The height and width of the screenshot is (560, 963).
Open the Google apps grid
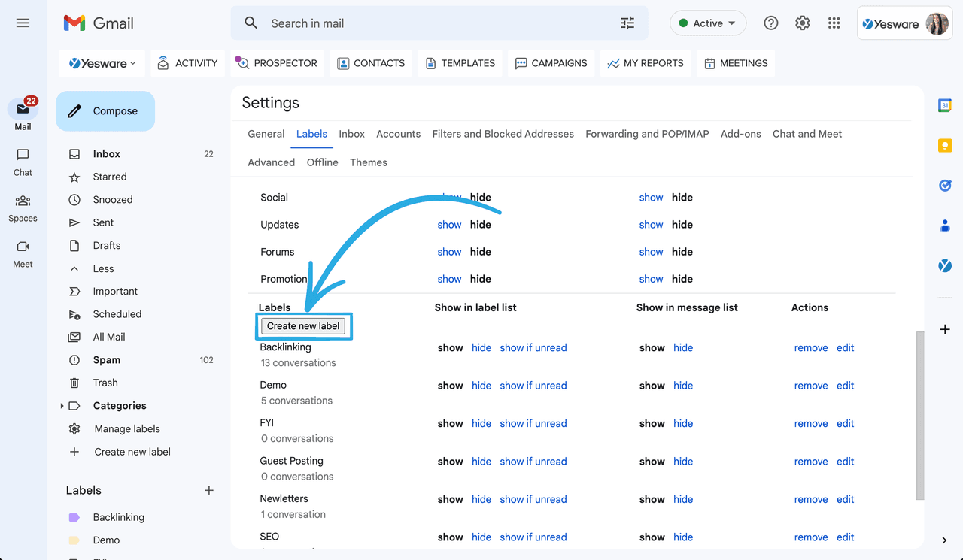834,23
